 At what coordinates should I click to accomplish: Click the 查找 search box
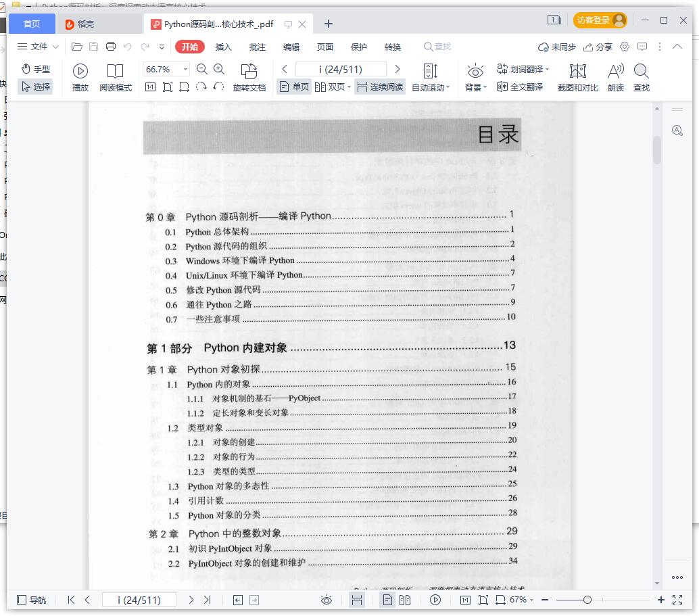[438, 47]
